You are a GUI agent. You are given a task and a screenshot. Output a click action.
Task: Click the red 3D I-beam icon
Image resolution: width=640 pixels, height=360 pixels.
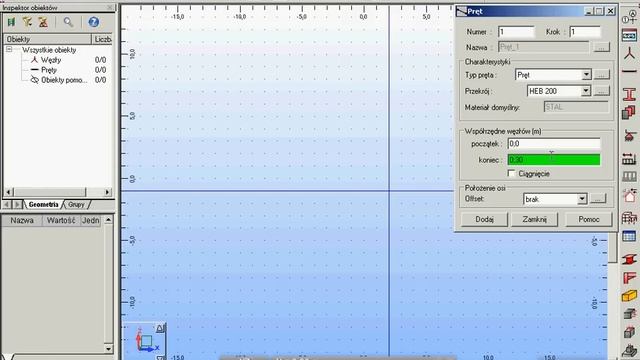(x=629, y=259)
